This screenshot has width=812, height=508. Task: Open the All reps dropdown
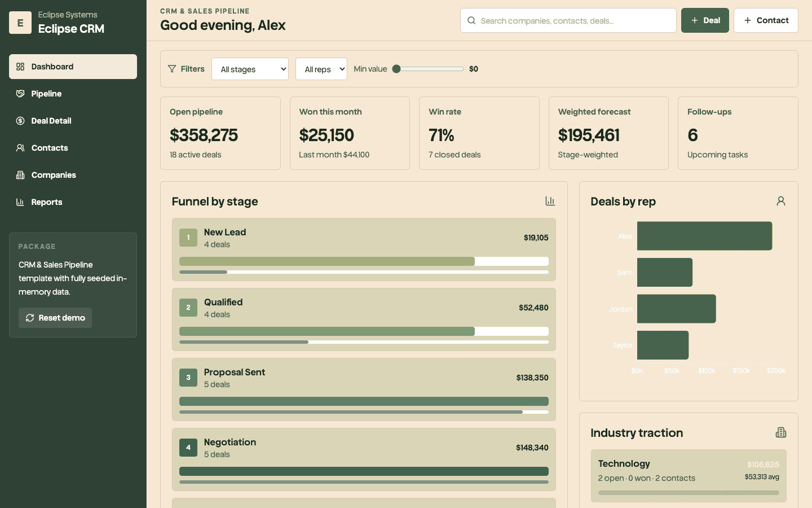click(x=321, y=69)
